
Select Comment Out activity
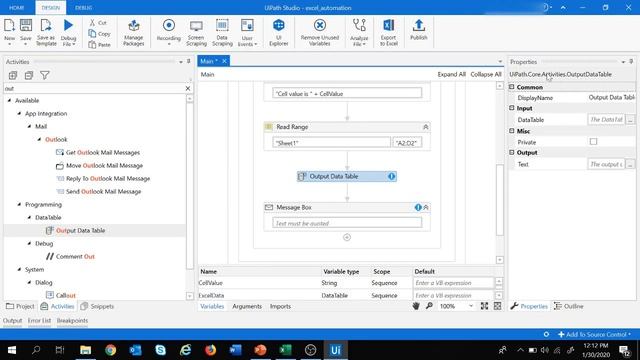pyautogui.click(x=70, y=256)
